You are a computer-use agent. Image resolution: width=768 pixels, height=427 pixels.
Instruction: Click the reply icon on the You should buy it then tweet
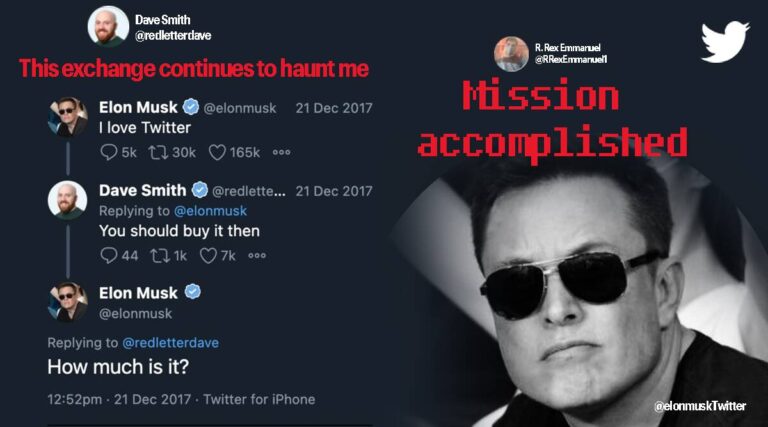pyautogui.click(x=108, y=255)
